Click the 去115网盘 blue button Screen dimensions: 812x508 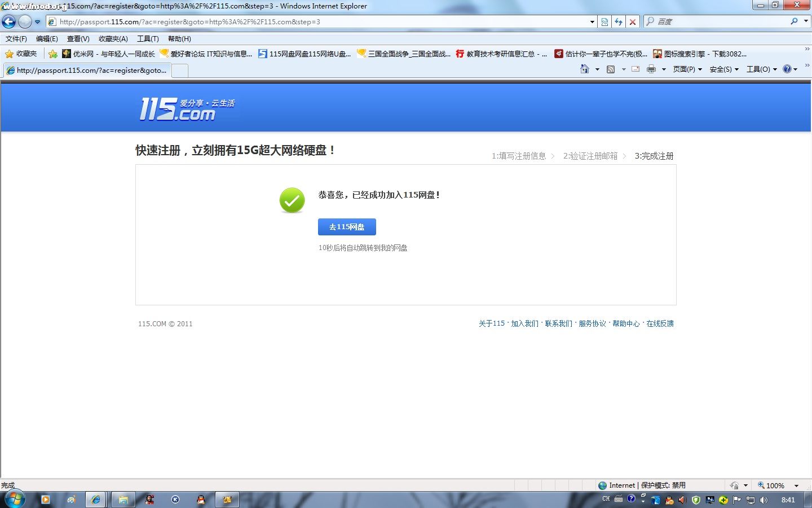(x=347, y=226)
